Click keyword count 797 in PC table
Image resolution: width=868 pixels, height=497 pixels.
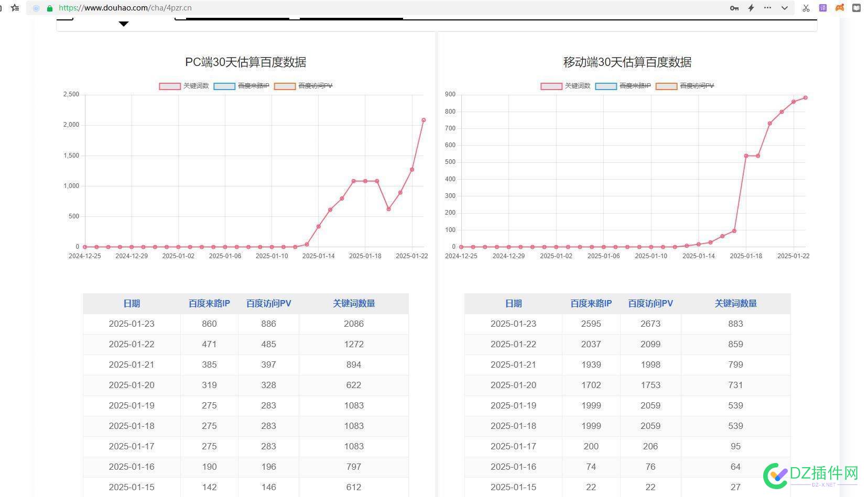354,467
